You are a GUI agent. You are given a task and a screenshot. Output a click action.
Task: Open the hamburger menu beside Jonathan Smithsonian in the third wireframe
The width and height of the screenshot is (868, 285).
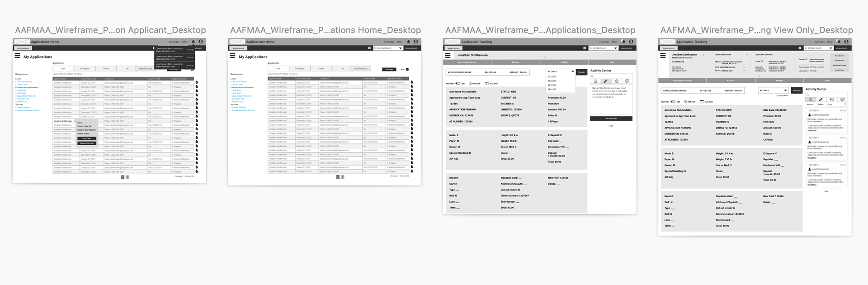point(448,55)
